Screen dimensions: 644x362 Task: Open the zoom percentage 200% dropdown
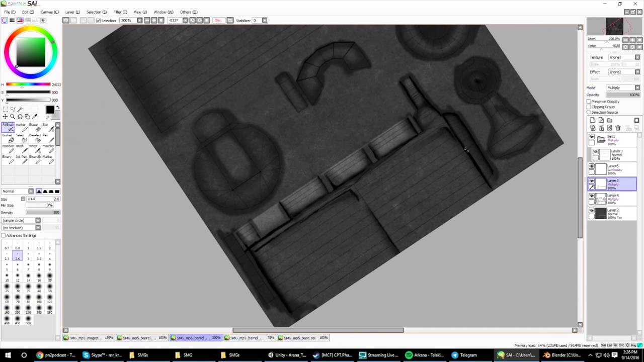(x=140, y=20)
